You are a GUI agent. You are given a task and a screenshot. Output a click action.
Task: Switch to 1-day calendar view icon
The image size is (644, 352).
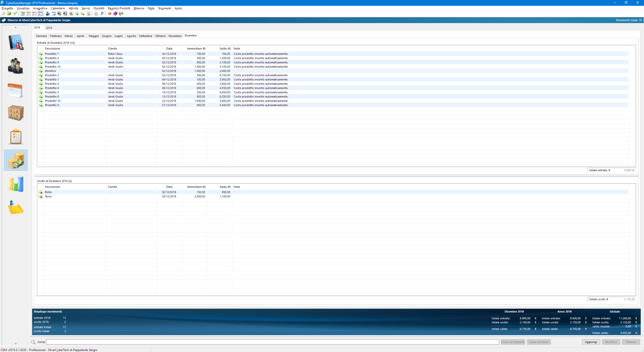[28, 14]
